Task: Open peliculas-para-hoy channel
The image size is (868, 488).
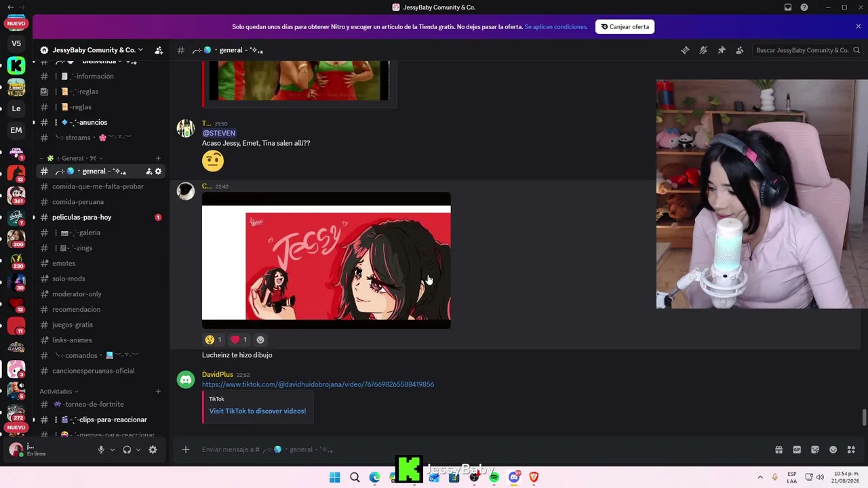Action: (x=81, y=218)
